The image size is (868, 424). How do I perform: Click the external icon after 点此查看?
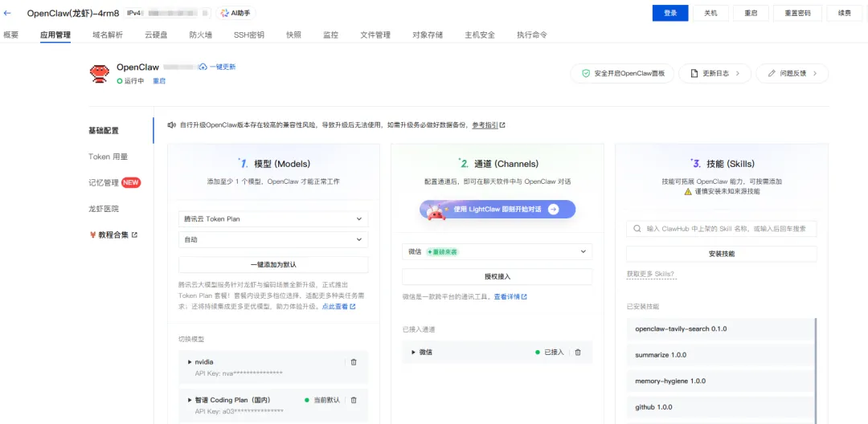pos(353,306)
